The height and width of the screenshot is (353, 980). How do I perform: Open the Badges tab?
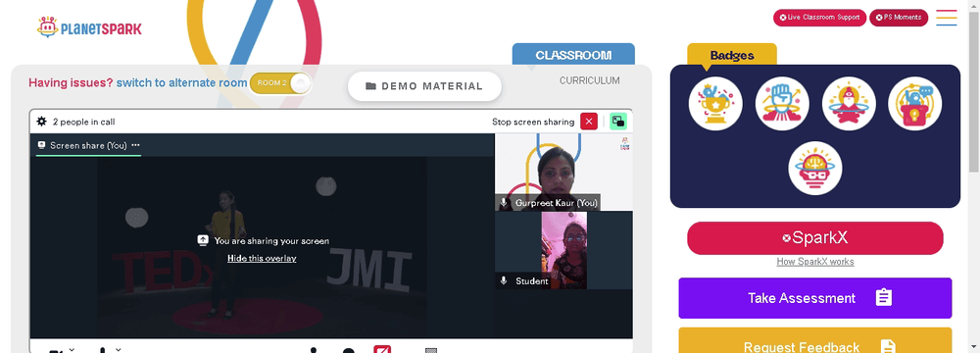coord(732,55)
